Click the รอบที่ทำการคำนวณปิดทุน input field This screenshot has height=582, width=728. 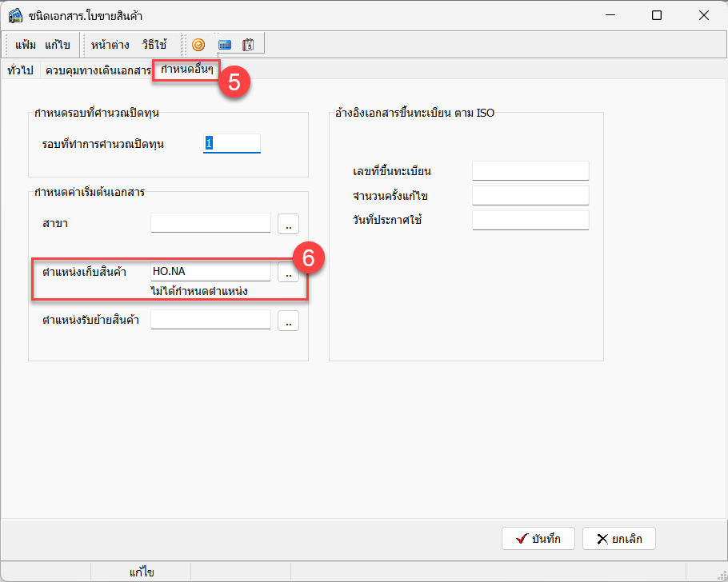click(x=232, y=143)
